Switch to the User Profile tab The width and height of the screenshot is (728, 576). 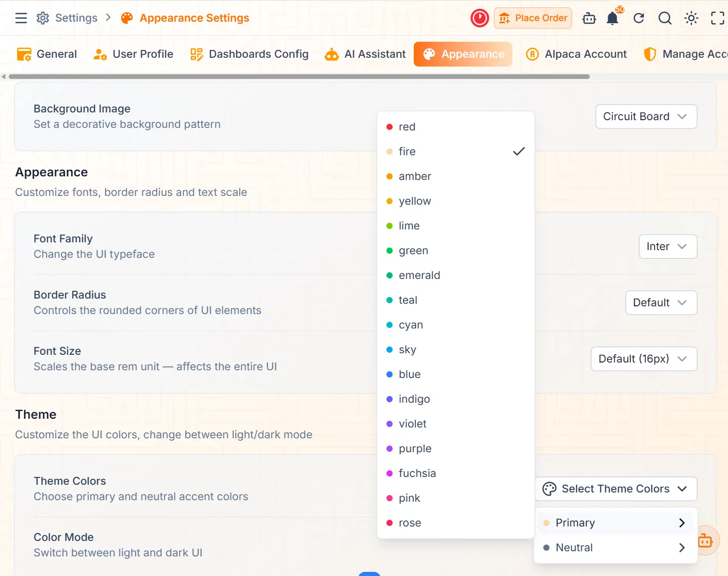tap(133, 54)
